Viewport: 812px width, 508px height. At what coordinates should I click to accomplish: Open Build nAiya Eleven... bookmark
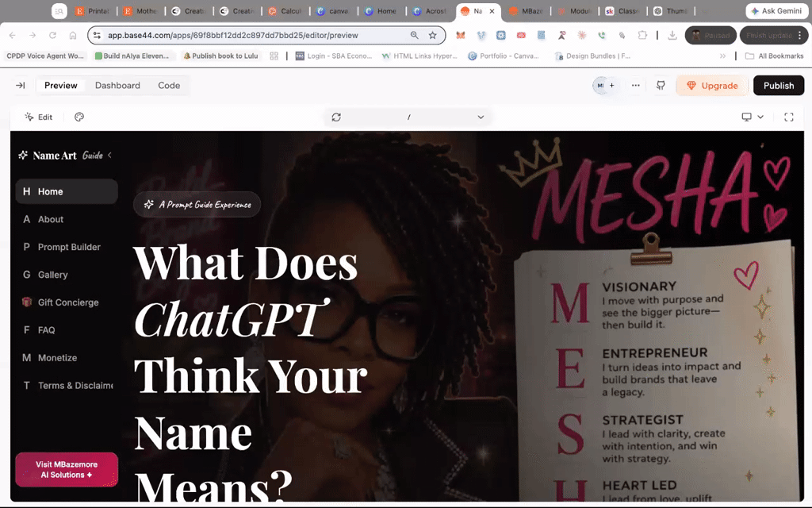[132, 56]
